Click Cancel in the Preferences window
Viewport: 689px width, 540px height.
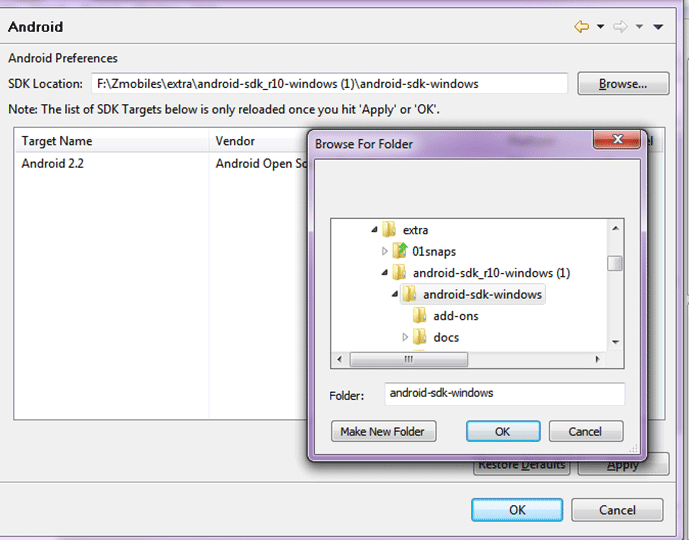[617, 510]
